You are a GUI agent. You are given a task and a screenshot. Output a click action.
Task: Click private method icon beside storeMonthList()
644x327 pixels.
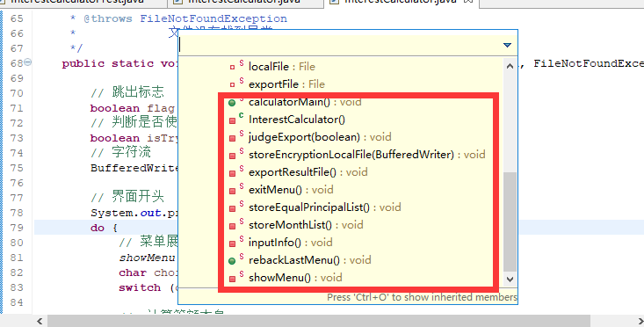click(232, 227)
